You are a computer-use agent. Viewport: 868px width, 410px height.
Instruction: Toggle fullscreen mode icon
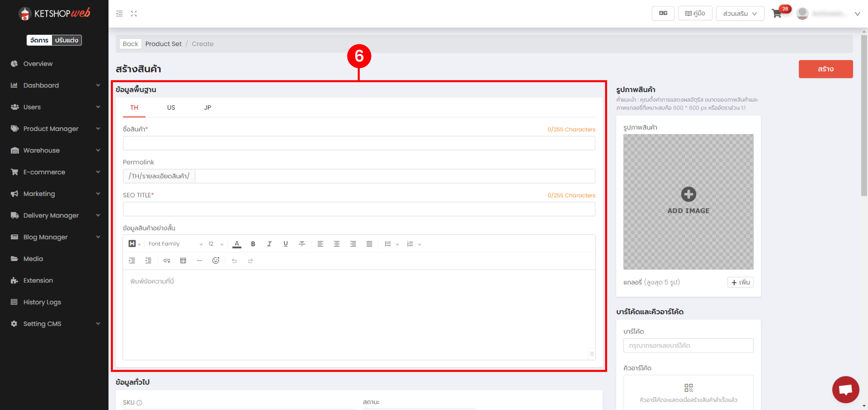(x=134, y=13)
